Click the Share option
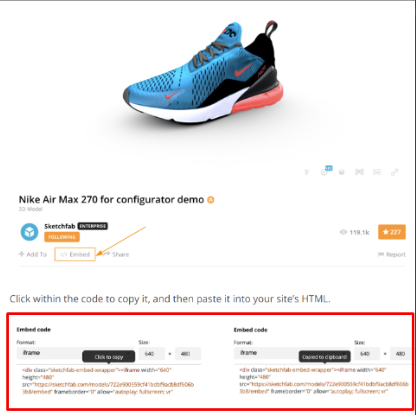The height and width of the screenshot is (415, 416). pos(116,254)
